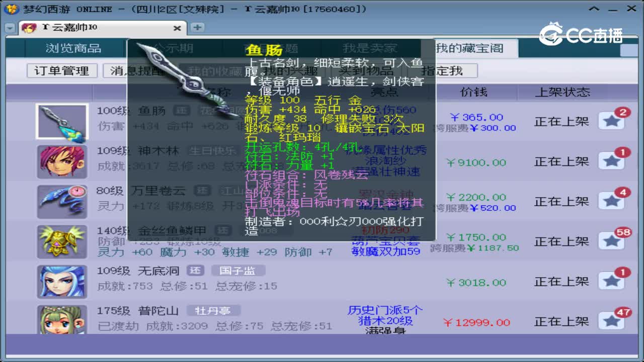Open the 订单管理 section
Viewport: 644px width, 362px height.
coord(61,71)
